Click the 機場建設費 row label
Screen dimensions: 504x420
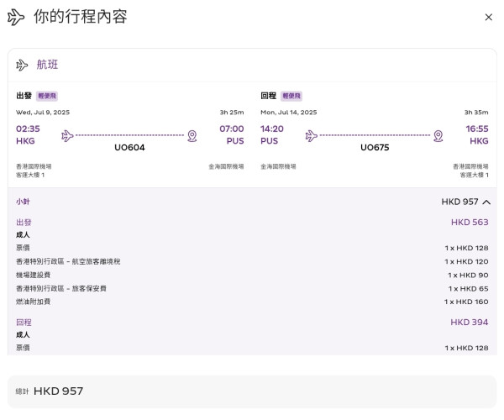pyautogui.click(x=33, y=275)
